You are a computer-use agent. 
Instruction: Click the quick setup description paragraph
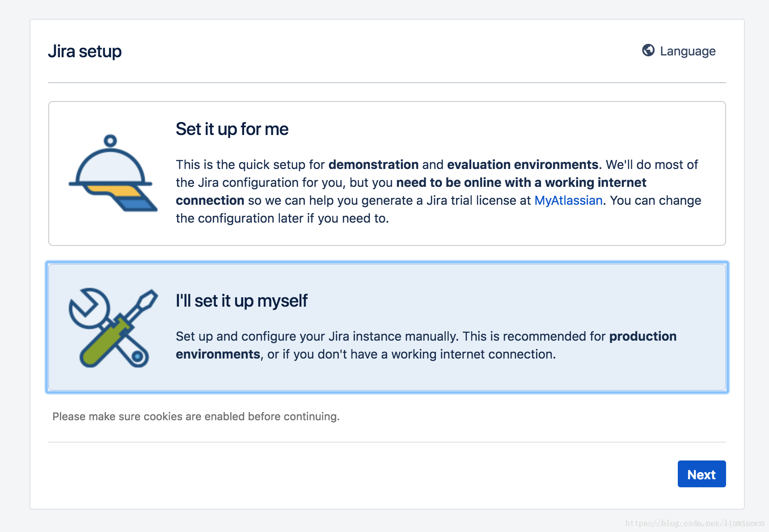pyautogui.click(x=439, y=191)
